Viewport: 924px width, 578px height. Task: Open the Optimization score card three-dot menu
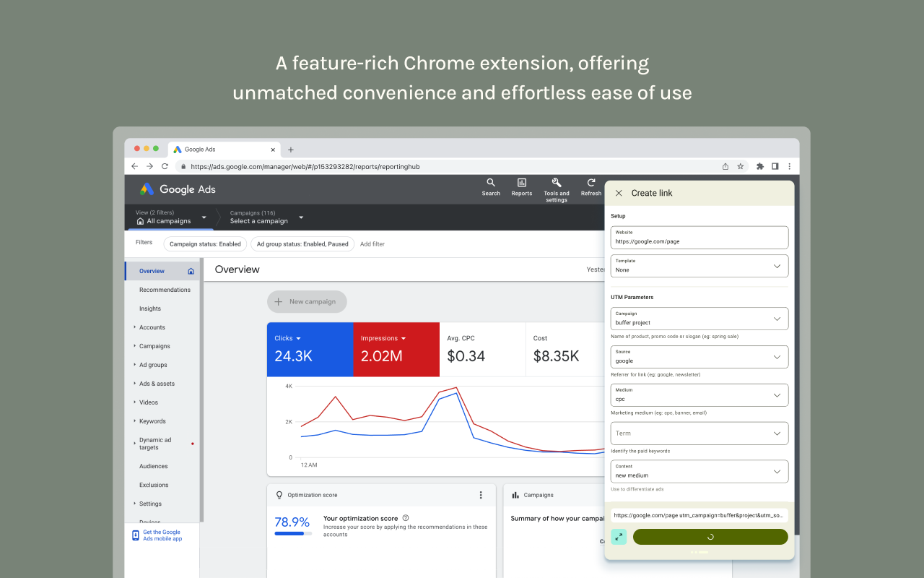(481, 495)
